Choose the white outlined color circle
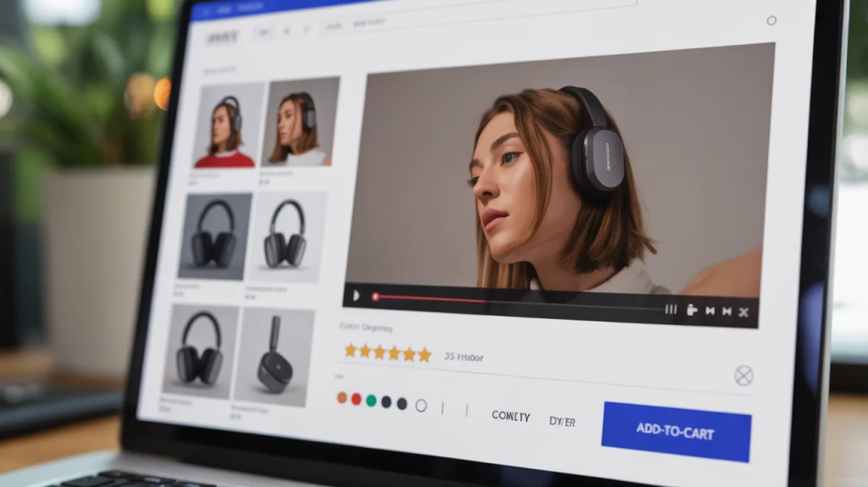868x487 pixels. (x=420, y=406)
